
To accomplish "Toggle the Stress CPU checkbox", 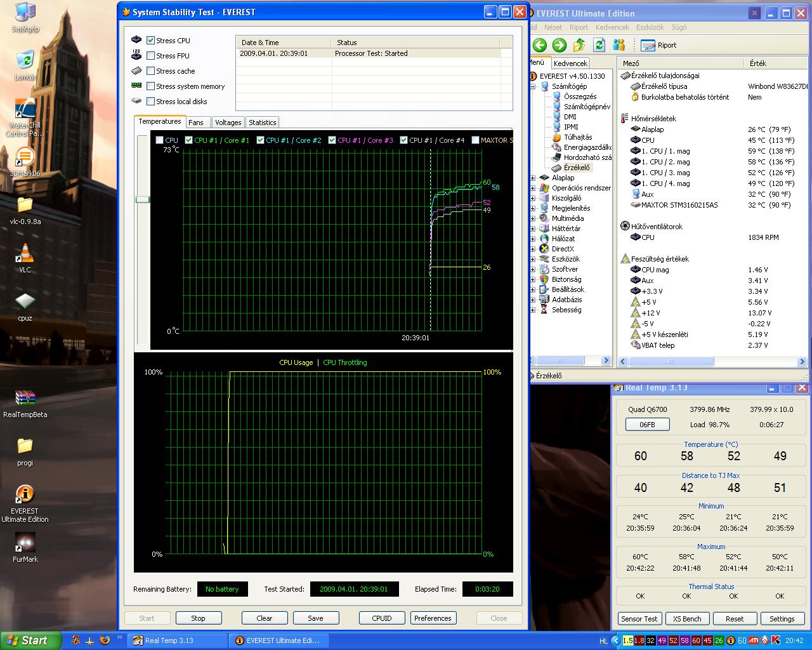I will pos(151,41).
